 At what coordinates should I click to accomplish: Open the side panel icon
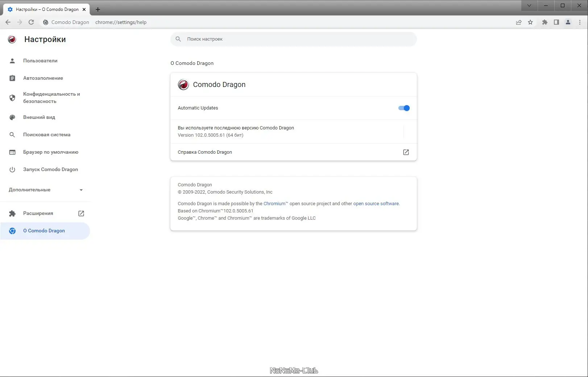[556, 22]
